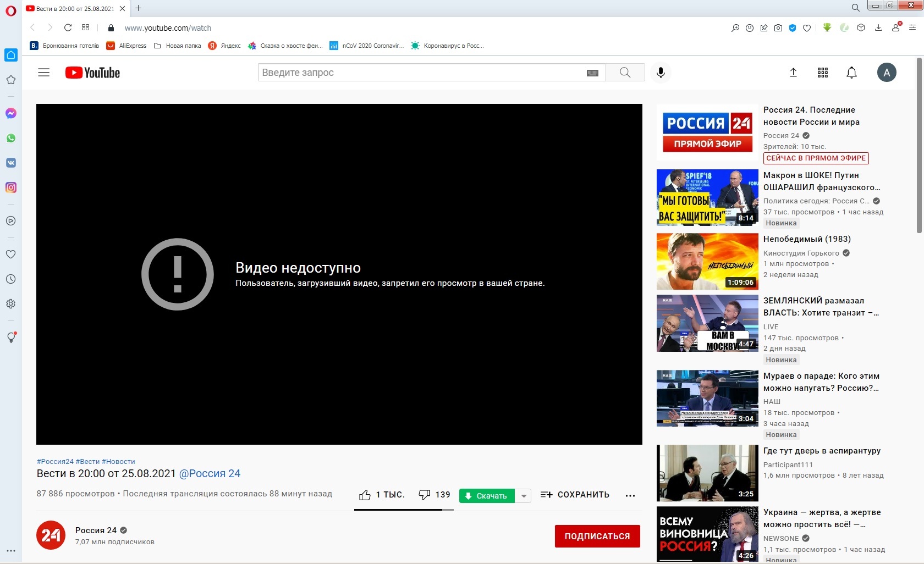Image resolution: width=924 pixels, height=564 pixels.
Task: Click Россия 24 channel avatar
Action: tap(51, 535)
